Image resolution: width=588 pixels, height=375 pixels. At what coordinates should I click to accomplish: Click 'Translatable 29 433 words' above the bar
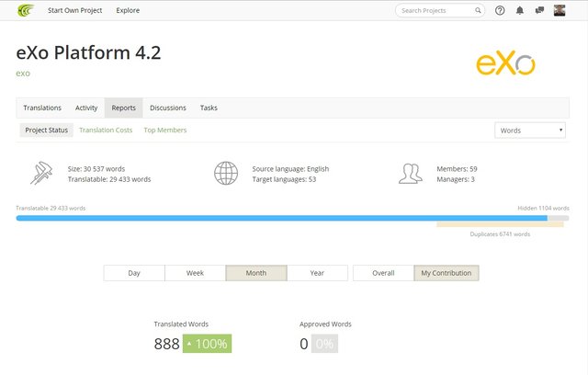[x=51, y=208]
